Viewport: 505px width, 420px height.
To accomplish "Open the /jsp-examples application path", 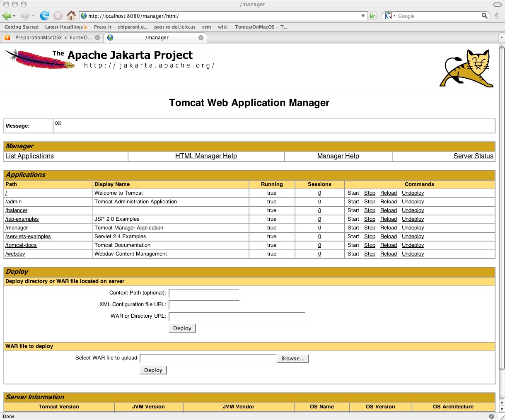I will [x=22, y=219].
